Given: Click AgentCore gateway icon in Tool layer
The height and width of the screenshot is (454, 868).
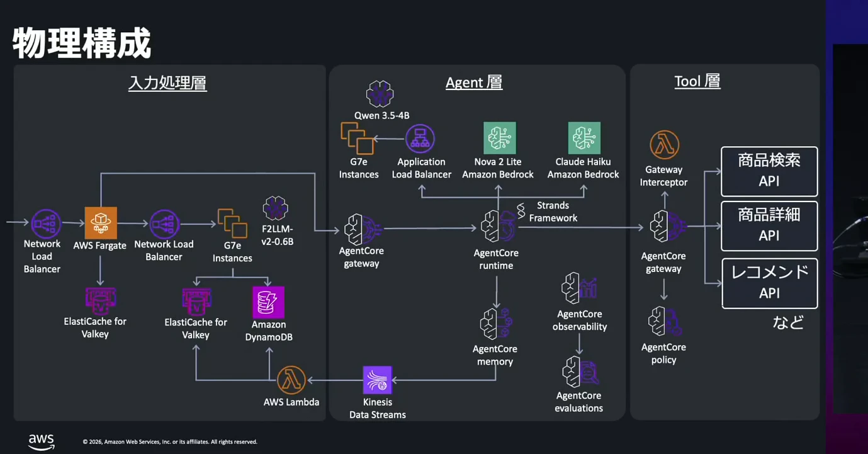Looking at the screenshot, I should tap(667, 226).
